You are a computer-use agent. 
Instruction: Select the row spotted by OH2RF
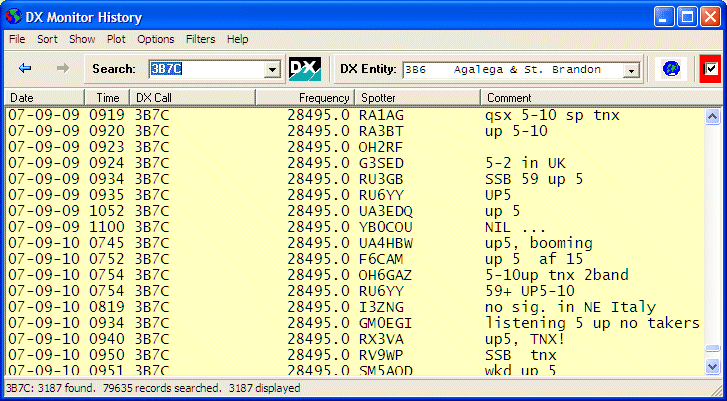(355, 147)
